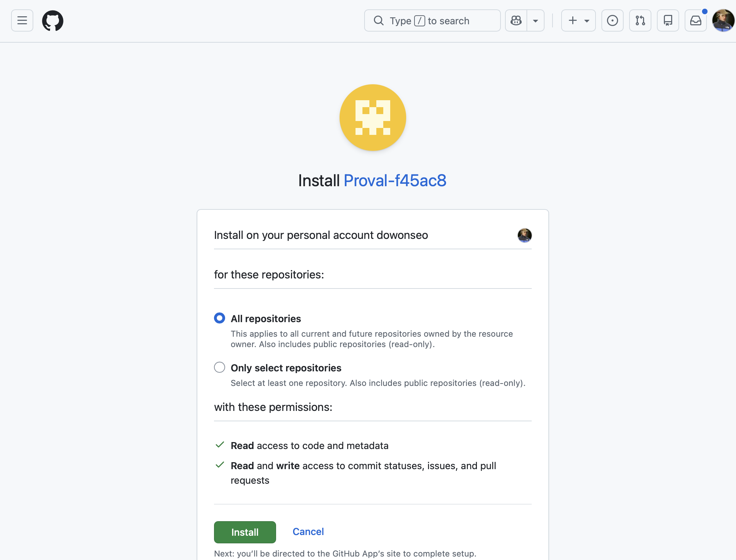Screen dimensions: 736x560
Task: Click 'for these repositories:' heading
Action: [x=269, y=275]
